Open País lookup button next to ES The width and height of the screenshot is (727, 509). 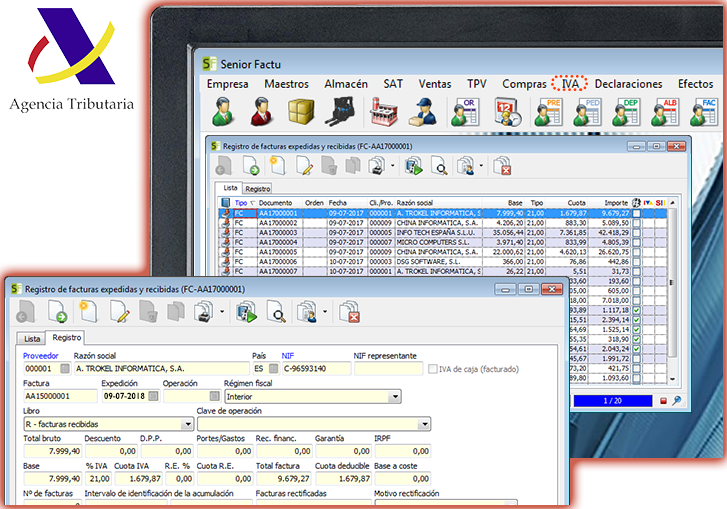tap(274, 369)
